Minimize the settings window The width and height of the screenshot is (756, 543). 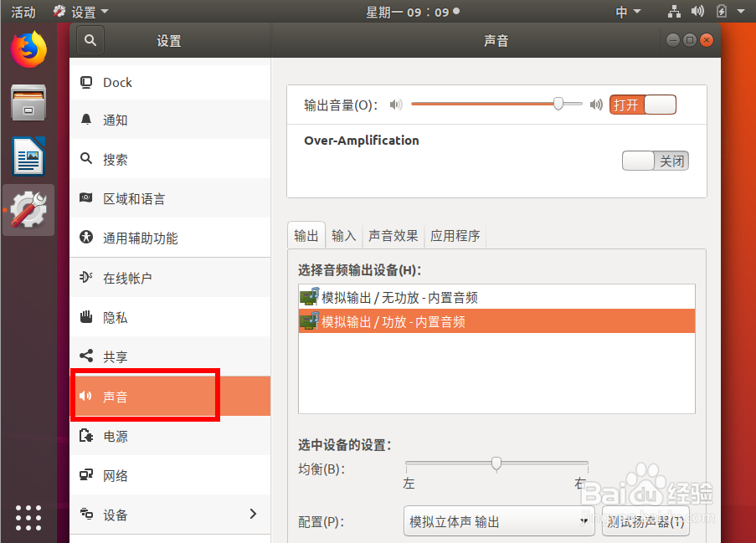click(673, 40)
